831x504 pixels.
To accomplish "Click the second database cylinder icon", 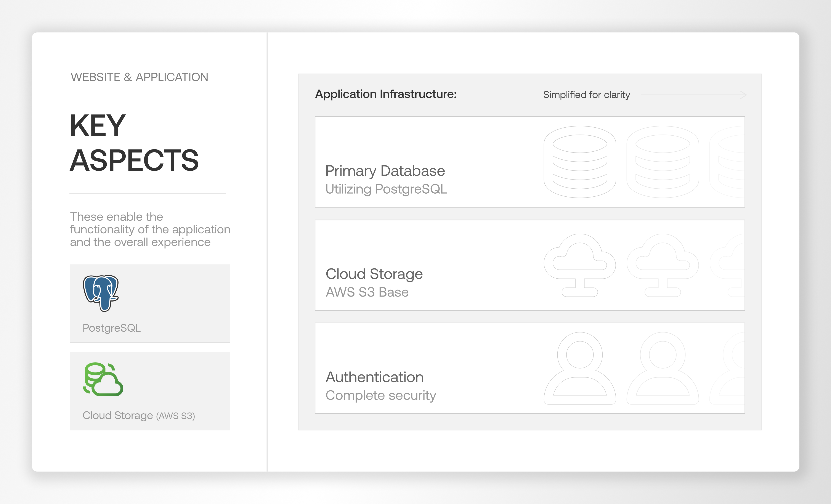I will click(662, 162).
